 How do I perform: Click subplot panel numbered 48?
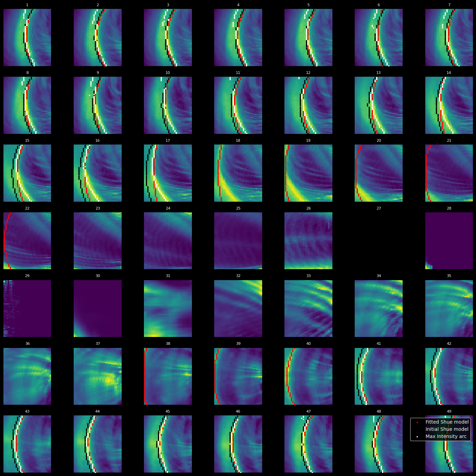[379, 444]
